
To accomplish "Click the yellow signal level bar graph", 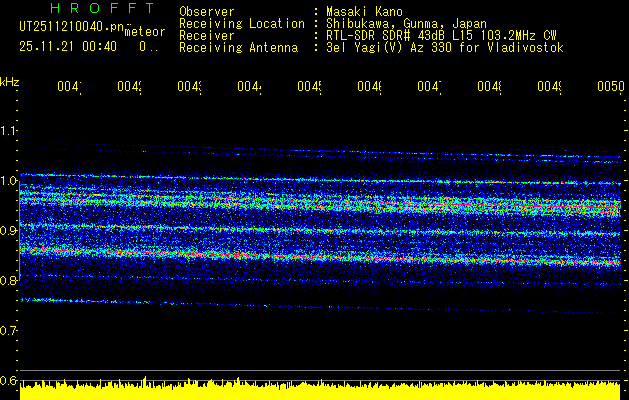I will pyautogui.click(x=320, y=390).
